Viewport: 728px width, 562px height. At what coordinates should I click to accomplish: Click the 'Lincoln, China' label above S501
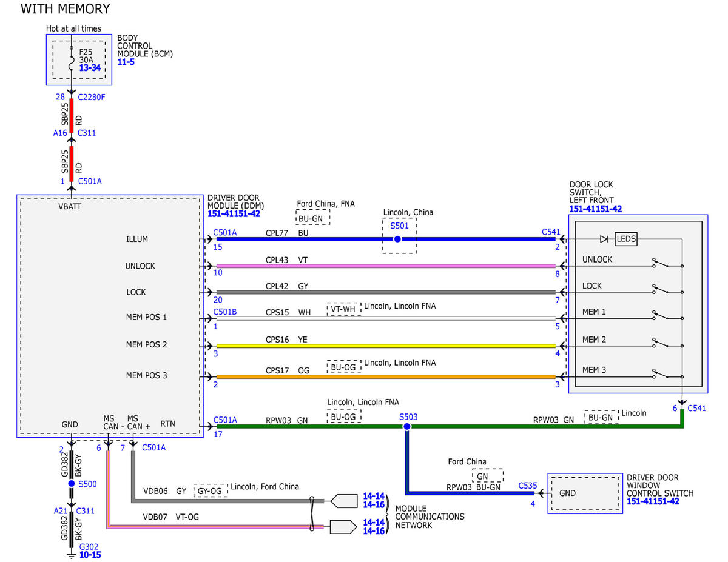click(408, 212)
